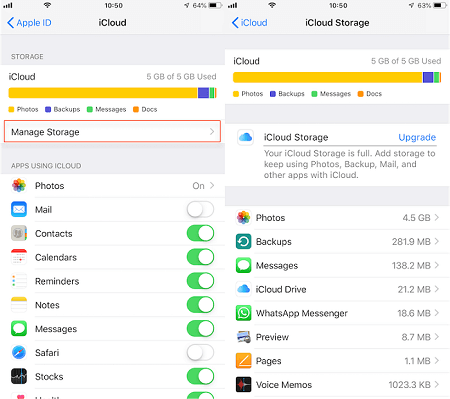Tap the Stocks label
The width and height of the screenshot is (450, 399).
[x=49, y=377]
